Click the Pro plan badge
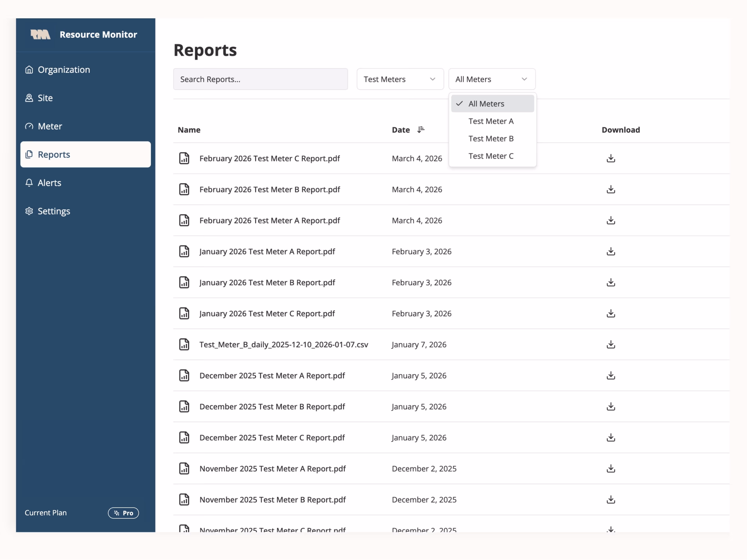This screenshot has height=560, width=747. tap(123, 513)
